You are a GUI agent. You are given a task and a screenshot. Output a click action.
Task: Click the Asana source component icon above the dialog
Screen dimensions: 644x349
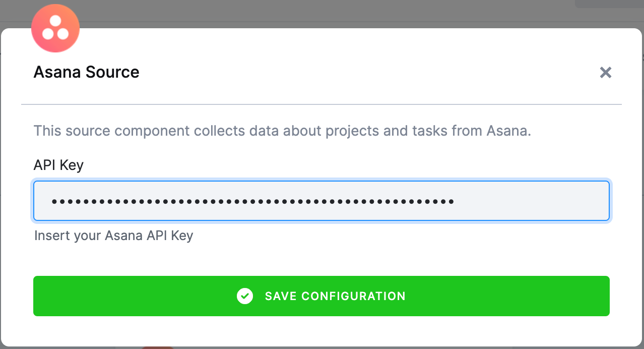[x=55, y=28]
